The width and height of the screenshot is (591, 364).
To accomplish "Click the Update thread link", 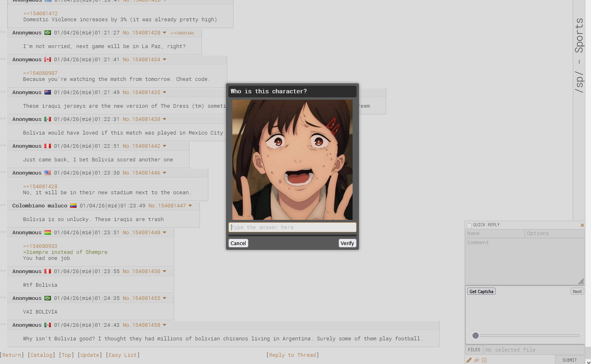I will coord(90,355).
